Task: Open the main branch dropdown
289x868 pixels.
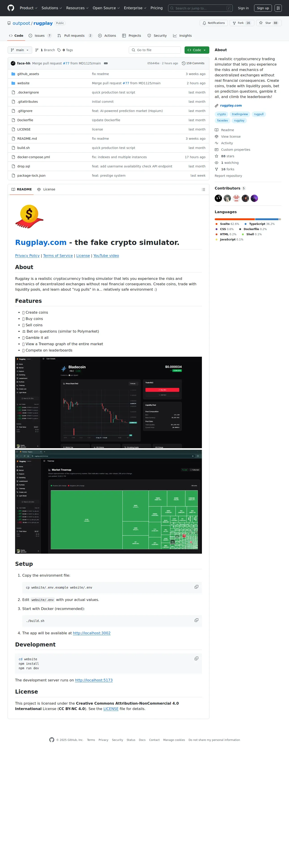Action: (x=20, y=50)
